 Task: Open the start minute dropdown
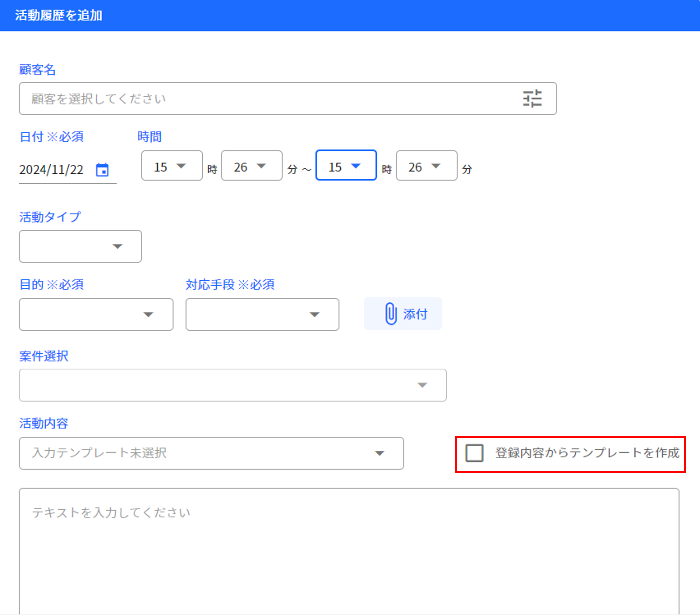(251, 166)
